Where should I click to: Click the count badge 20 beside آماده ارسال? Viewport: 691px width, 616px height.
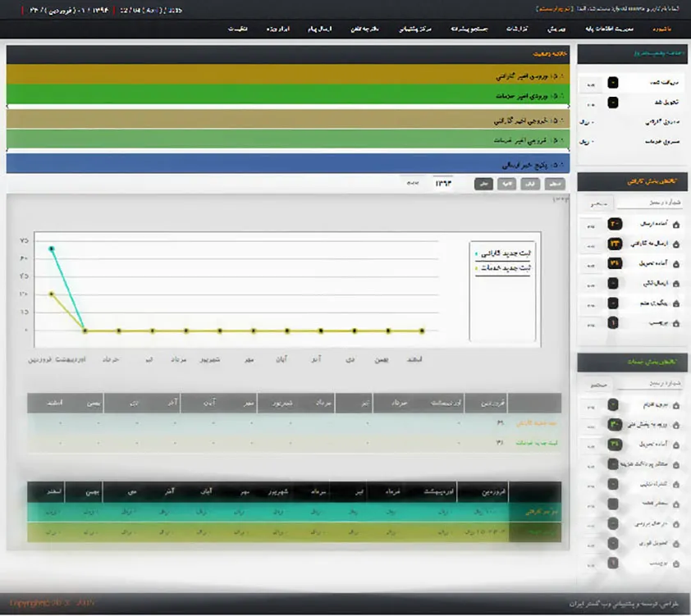coord(614,224)
